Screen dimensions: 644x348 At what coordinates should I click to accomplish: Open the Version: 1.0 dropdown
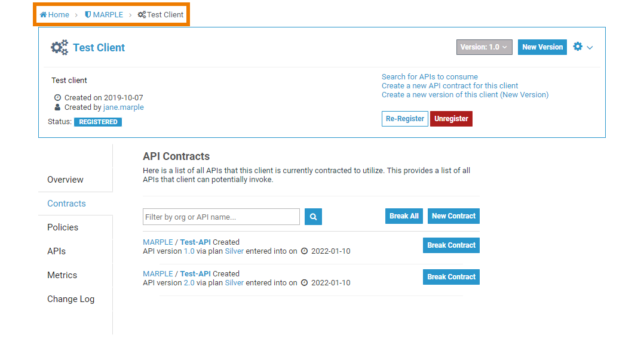[x=484, y=47]
